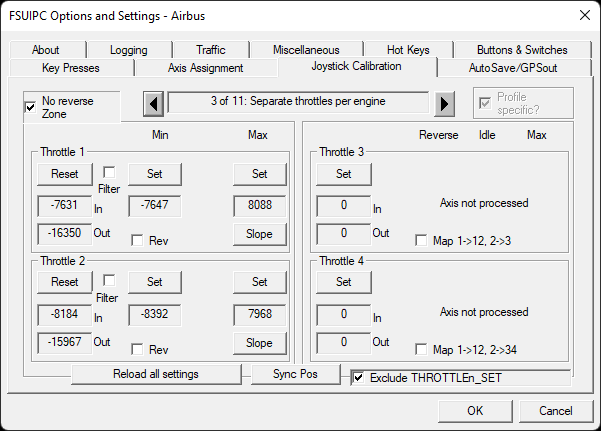Viewport: 601px width, 431px height.
Task: Click Throttle 2 Max value 7968
Action: (x=259, y=314)
